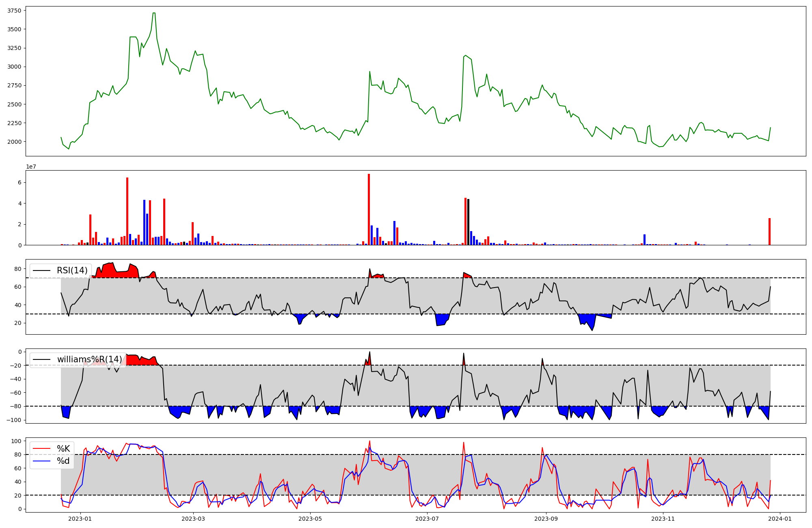Image resolution: width=812 pixels, height=528 pixels.
Task: Click the 2023-03 x-axis date label
Action: (193, 519)
